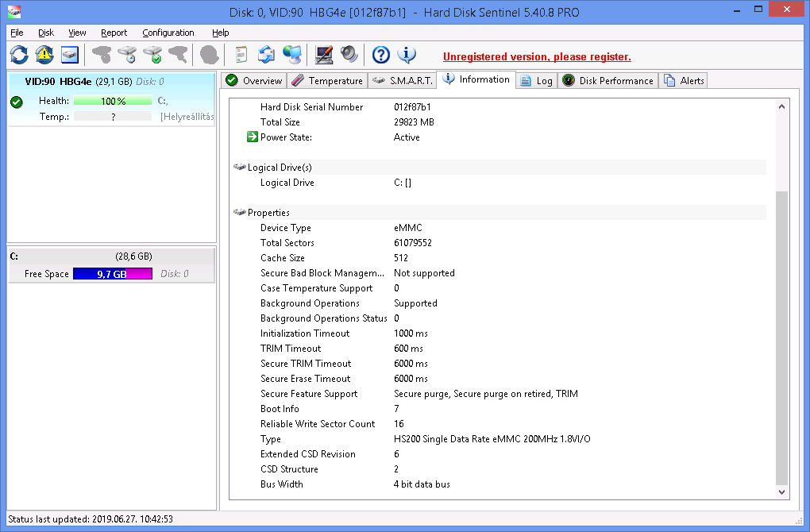810x532 pixels.
Task: Switch to the Alerts tab
Action: 684,80
